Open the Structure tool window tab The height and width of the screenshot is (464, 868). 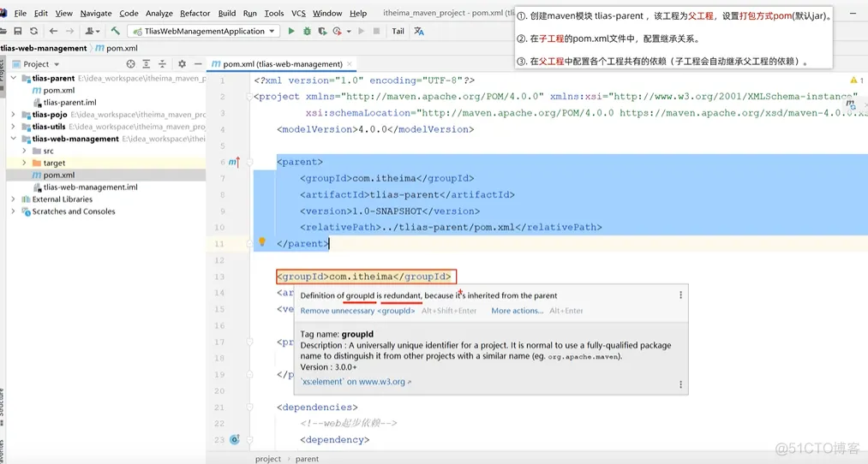[3, 407]
